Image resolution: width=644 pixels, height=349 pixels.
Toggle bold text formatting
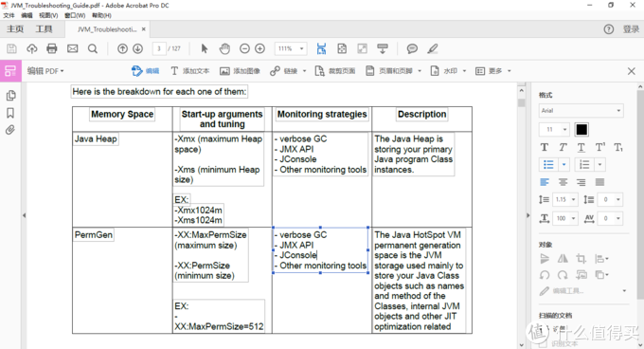545,148
